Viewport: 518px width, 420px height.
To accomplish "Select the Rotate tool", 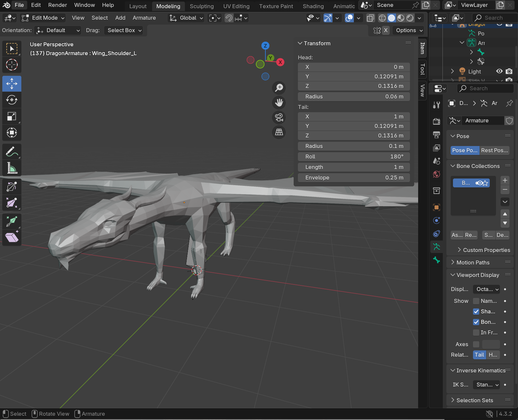I will tap(12, 100).
